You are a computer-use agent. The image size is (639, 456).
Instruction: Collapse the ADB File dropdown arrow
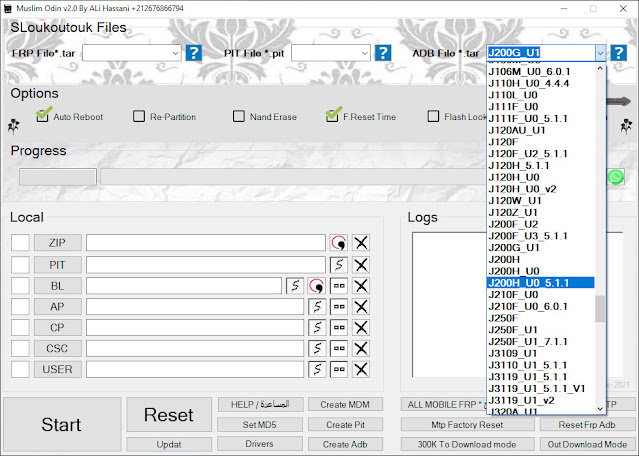pos(600,53)
